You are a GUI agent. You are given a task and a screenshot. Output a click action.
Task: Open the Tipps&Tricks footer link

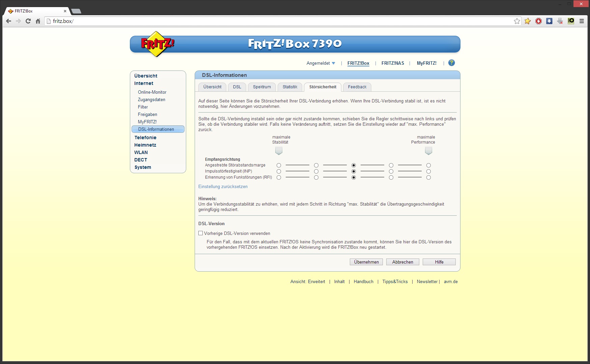point(395,281)
